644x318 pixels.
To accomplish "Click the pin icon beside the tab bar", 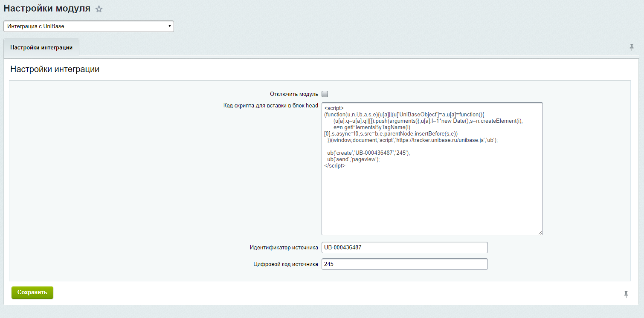I will (x=632, y=47).
